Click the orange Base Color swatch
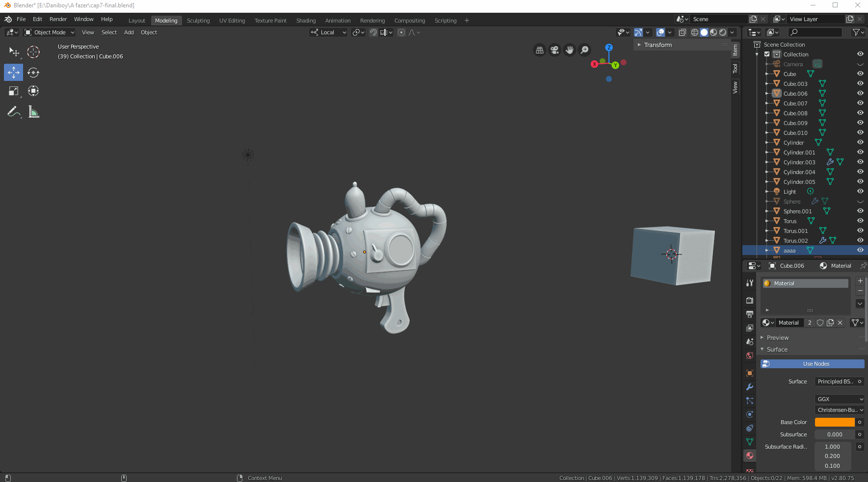The height and width of the screenshot is (482, 868). [834, 422]
